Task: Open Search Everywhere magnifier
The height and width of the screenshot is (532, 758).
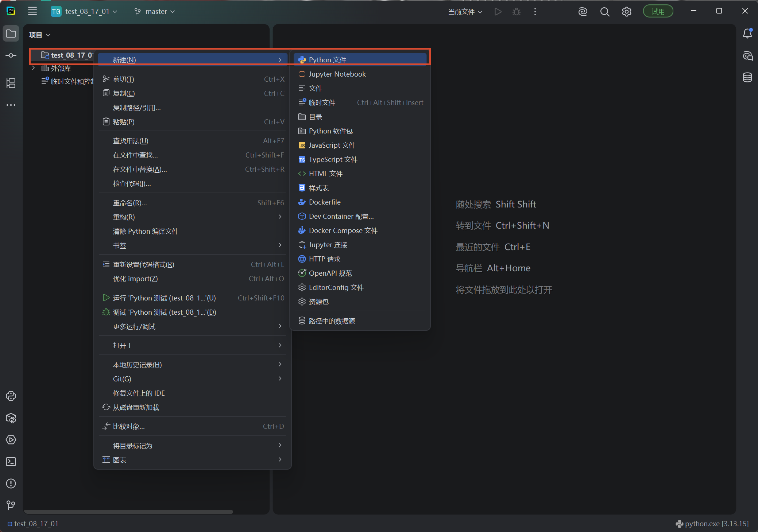Action: [x=605, y=12]
